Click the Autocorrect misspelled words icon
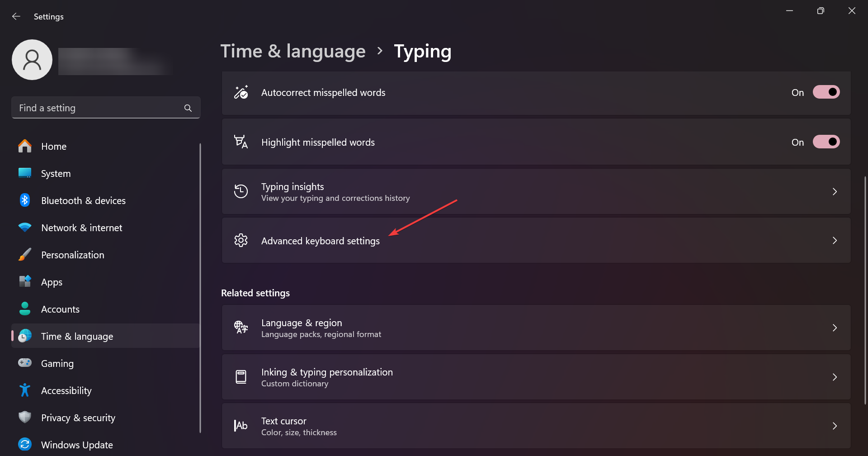This screenshot has width=868, height=456. [241, 92]
